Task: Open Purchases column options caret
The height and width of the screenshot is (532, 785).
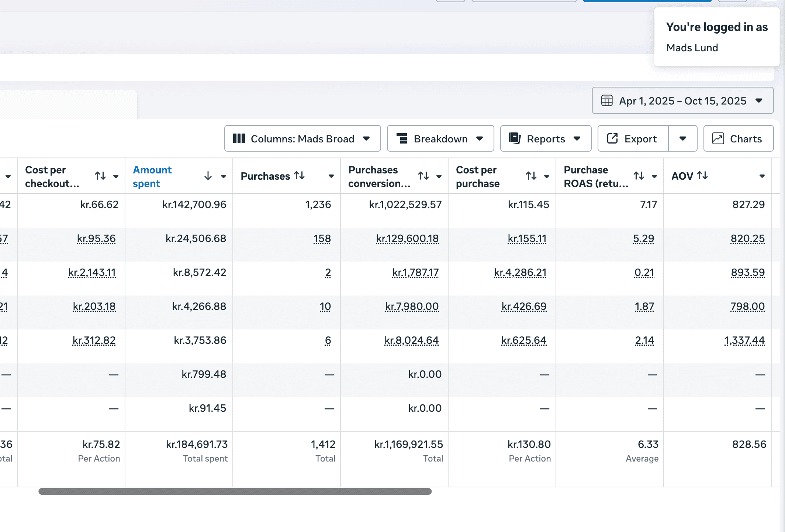Action: [x=331, y=176]
